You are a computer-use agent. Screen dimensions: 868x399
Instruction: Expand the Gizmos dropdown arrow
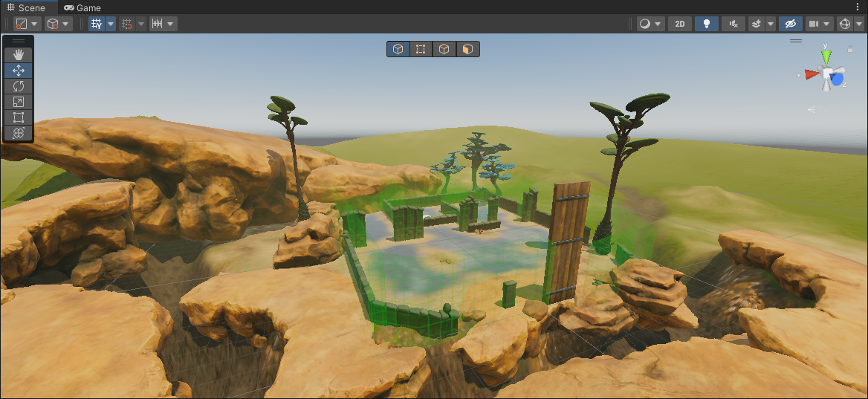point(858,24)
